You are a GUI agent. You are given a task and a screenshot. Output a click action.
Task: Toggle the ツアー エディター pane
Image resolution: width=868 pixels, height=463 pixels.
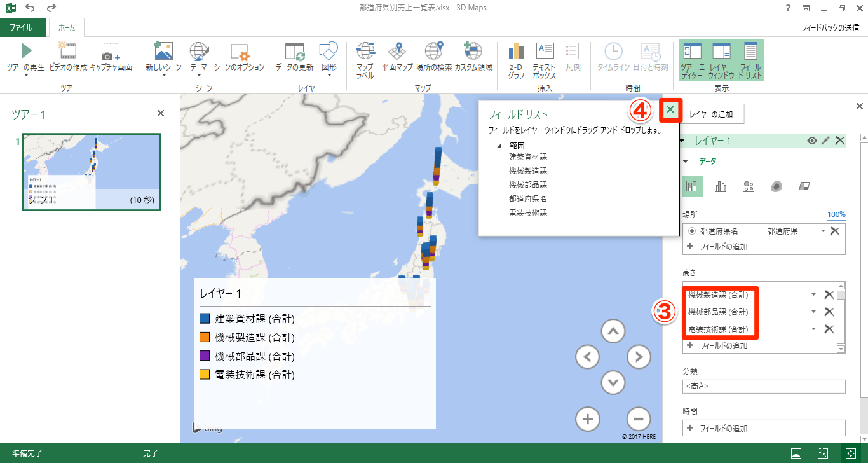692,60
